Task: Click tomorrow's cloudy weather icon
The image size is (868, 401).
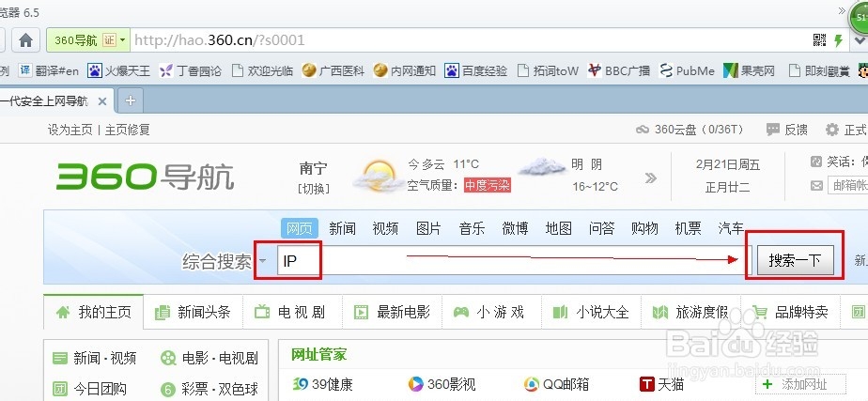Action: (542, 166)
